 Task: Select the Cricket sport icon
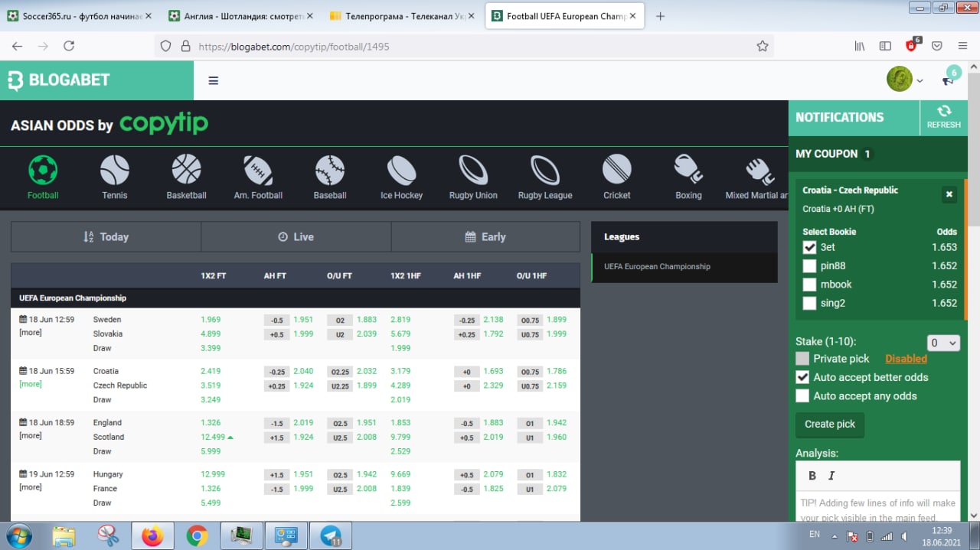[617, 170]
